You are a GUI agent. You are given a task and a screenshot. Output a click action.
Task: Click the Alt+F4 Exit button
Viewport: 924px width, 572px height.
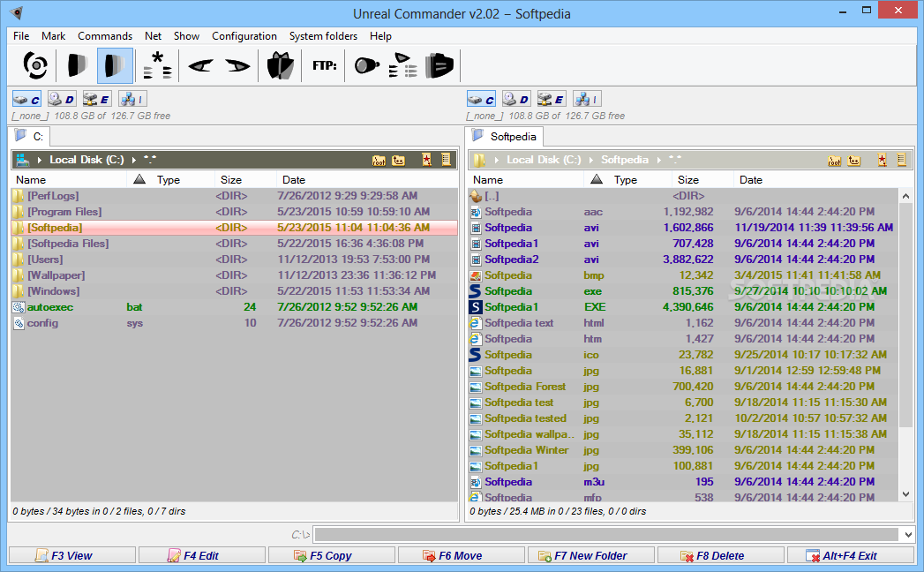pos(851,555)
